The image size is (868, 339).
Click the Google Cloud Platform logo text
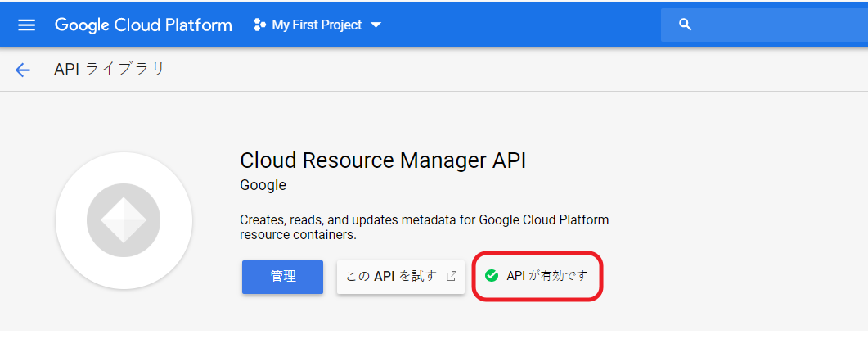point(143,25)
